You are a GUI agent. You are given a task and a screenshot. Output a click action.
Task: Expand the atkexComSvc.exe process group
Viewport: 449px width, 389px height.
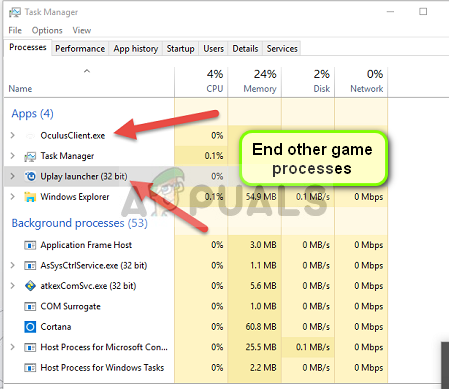coord(13,286)
